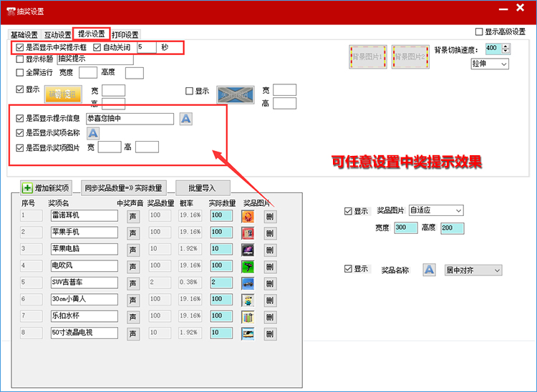The width and height of the screenshot is (537, 392).
Task: Open 居中对齐 alignment dropdown
Action: click(473, 270)
